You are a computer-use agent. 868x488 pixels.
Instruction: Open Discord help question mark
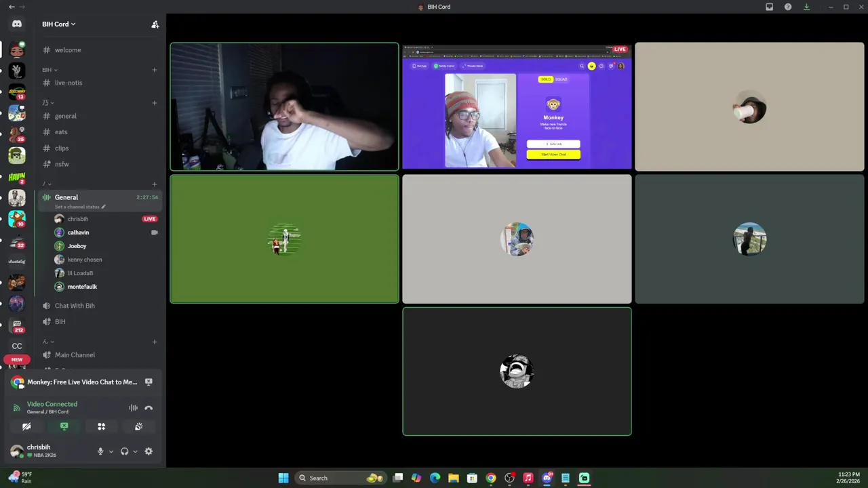click(x=788, y=7)
